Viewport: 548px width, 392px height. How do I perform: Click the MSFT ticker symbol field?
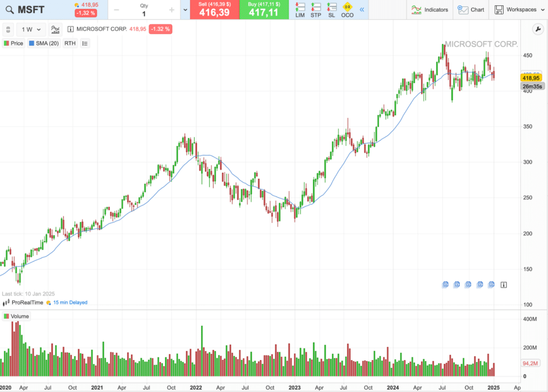pos(31,10)
